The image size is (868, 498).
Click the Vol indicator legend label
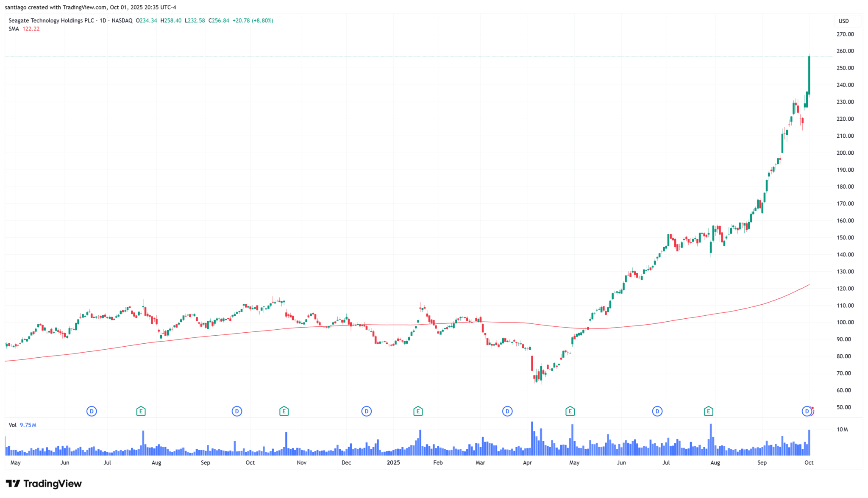(x=13, y=425)
